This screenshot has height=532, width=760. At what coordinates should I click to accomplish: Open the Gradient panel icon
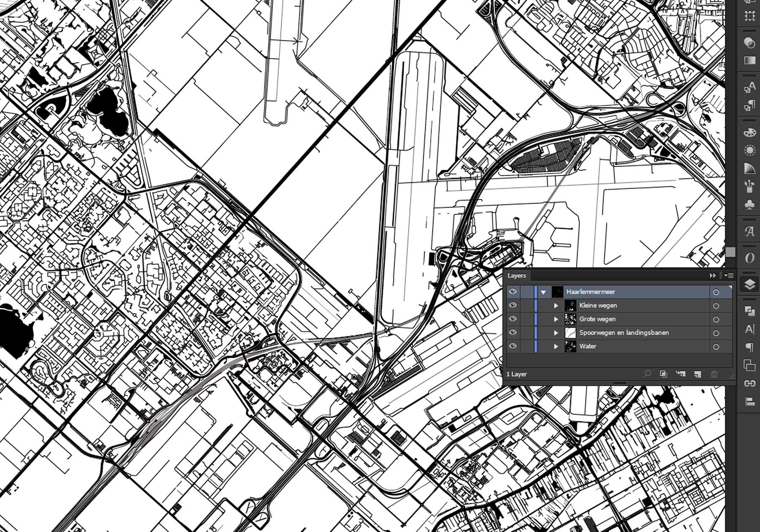[x=749, y=60]
